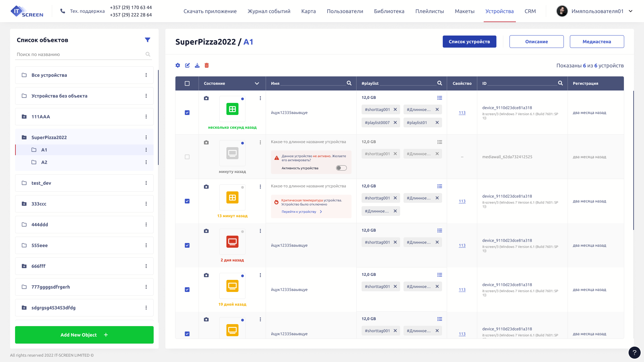Click camera screenshot icon on first device row
Screen dimensions: 644x362
[x=206, y=98]
